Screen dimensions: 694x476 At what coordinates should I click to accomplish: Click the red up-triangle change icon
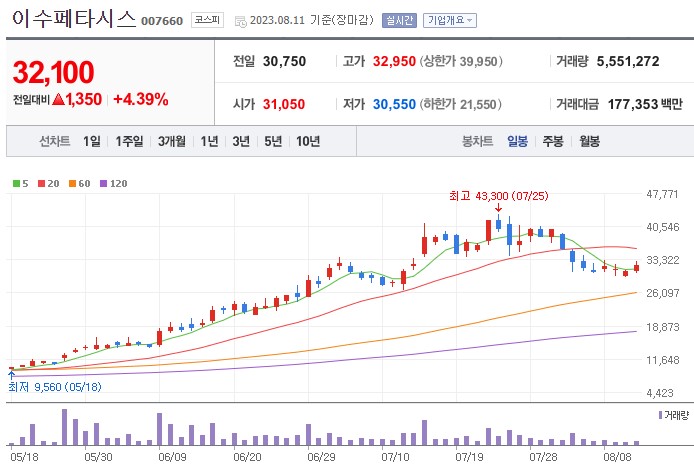[58, 99]
